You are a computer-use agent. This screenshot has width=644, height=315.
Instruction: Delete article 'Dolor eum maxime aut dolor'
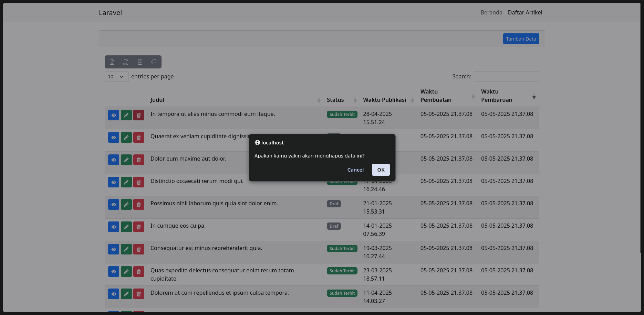point(139,160)
